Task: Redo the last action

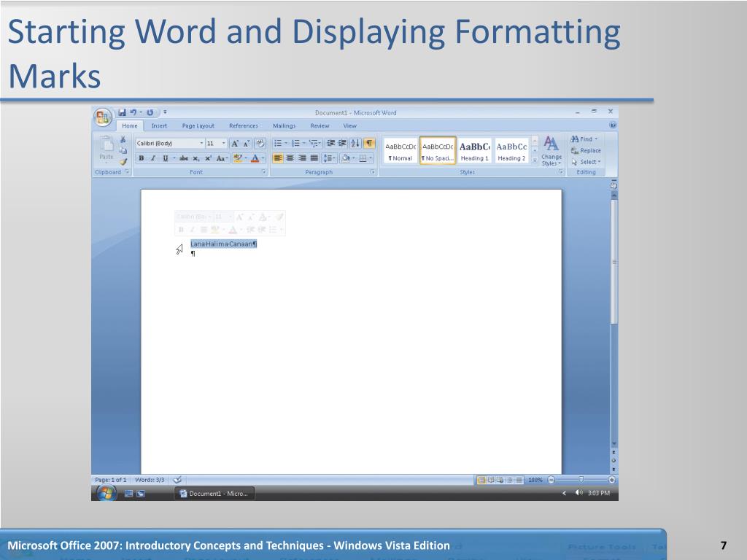Action: tap(150, 112)
